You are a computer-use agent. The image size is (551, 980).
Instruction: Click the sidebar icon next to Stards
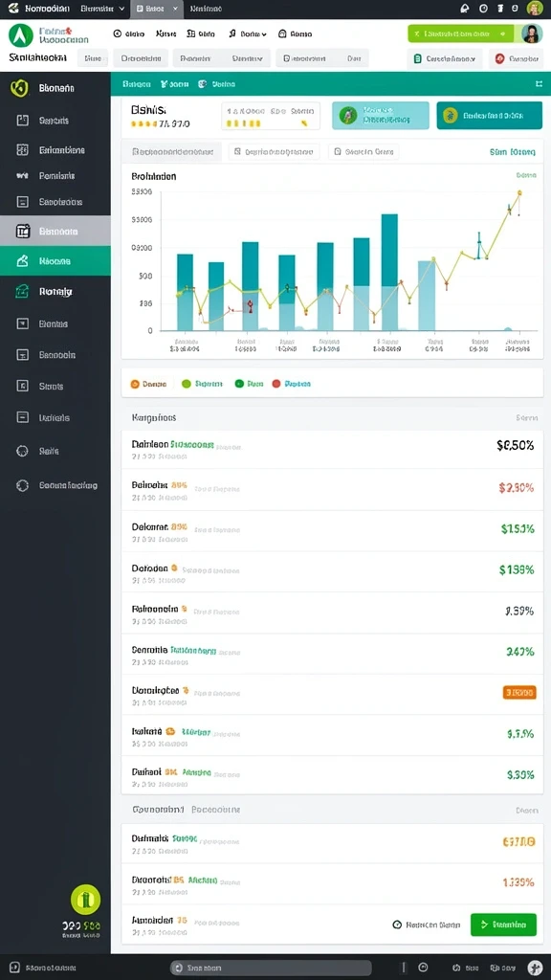point(23,387)
